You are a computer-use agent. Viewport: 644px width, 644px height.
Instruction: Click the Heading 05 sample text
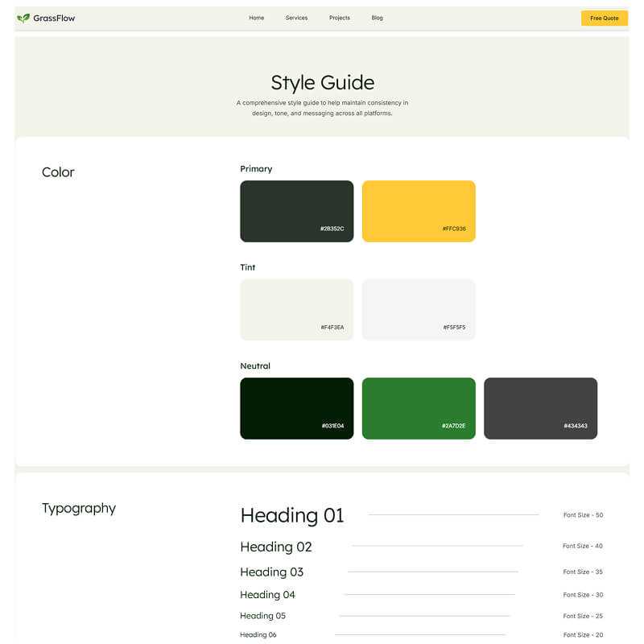coord(263,616)
